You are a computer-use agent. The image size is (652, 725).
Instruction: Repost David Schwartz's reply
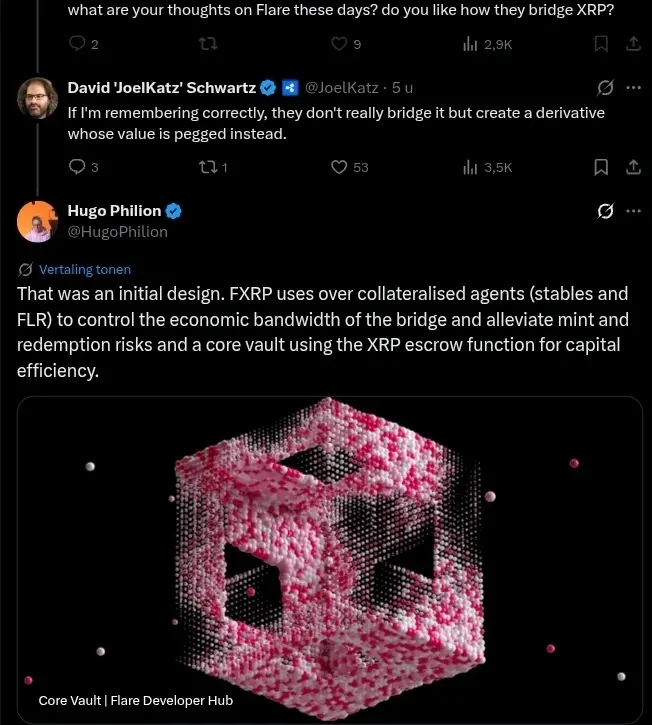(213, 167)
